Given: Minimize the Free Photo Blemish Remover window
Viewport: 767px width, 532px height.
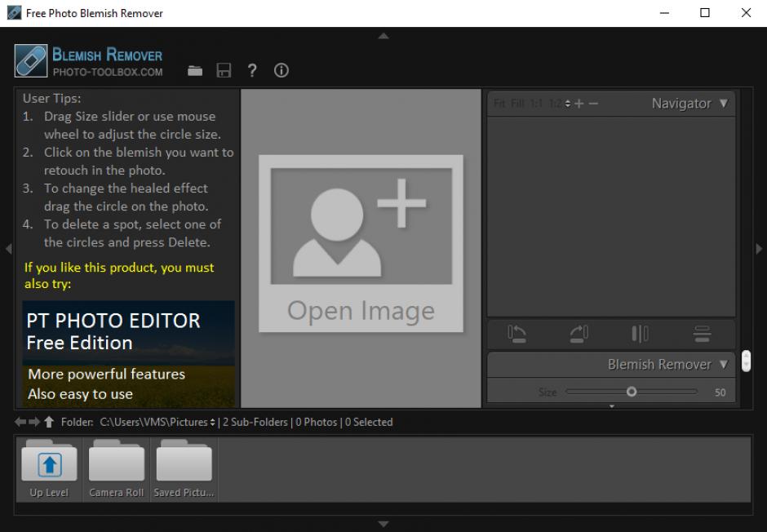Looking at the screenshot, I should pyautogui.click(x=664, y=13).
